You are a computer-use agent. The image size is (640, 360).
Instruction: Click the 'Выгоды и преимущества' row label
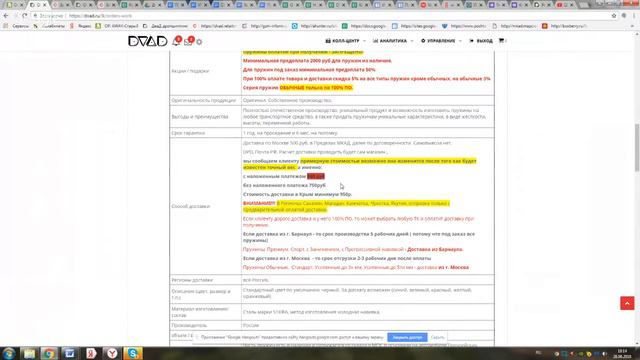[200, 117]
